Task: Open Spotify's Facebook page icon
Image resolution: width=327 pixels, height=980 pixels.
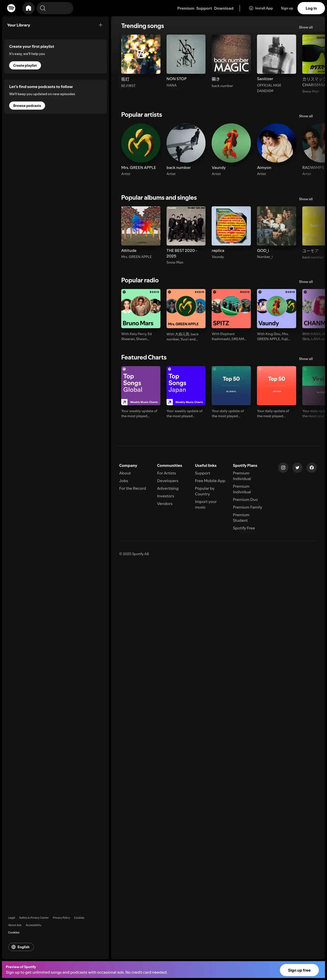Action: [x=312, y=468]
